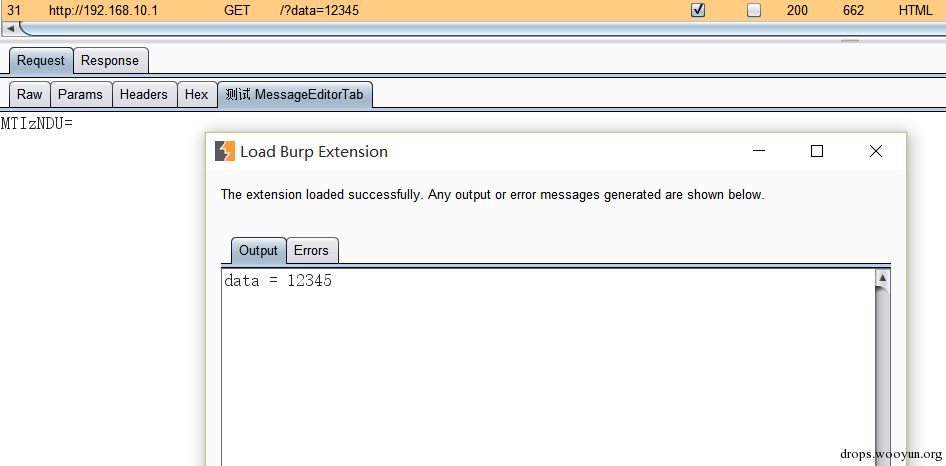The image size is (946, 466).
Task: Click inside the MTIzNDU= editor text area
Action: 103,290
